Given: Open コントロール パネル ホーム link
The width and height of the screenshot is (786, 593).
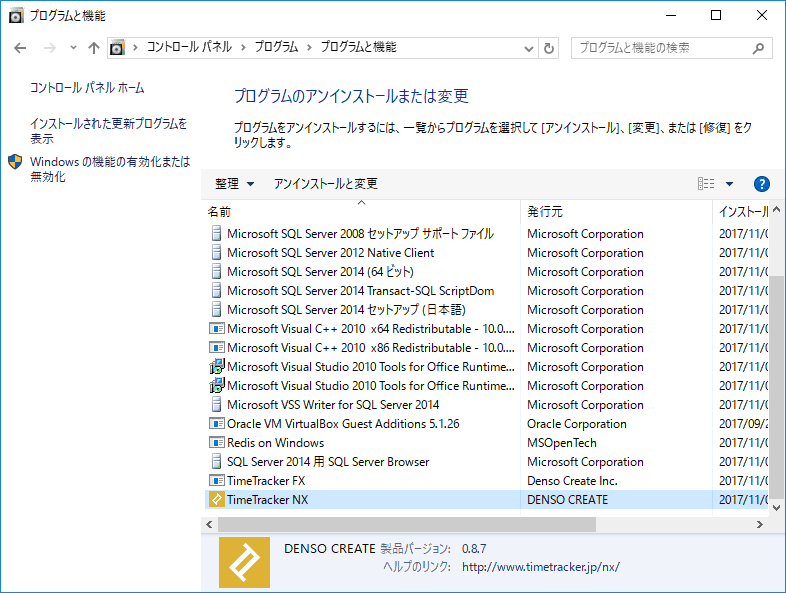Looking at the screenshot, I should (x=87, y=88).
